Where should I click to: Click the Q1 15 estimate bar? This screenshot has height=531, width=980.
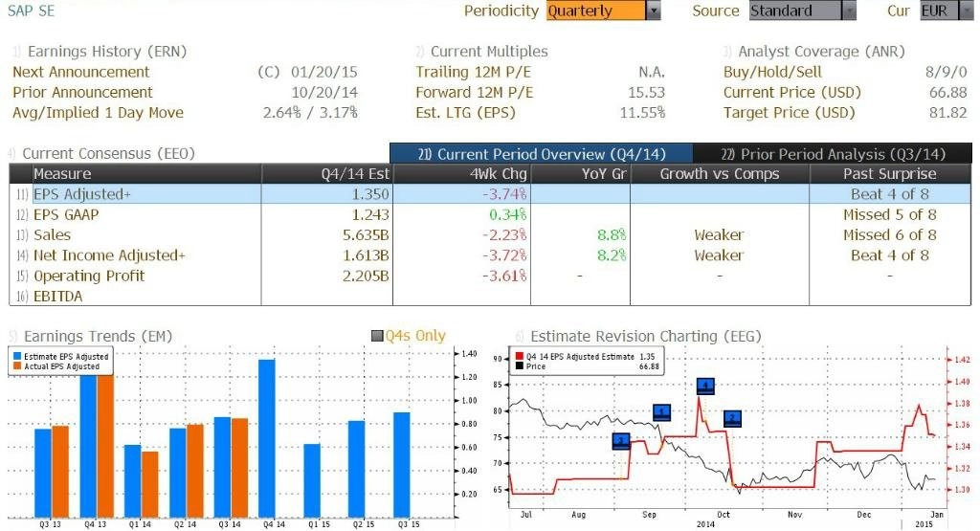(x=312, y=480)
